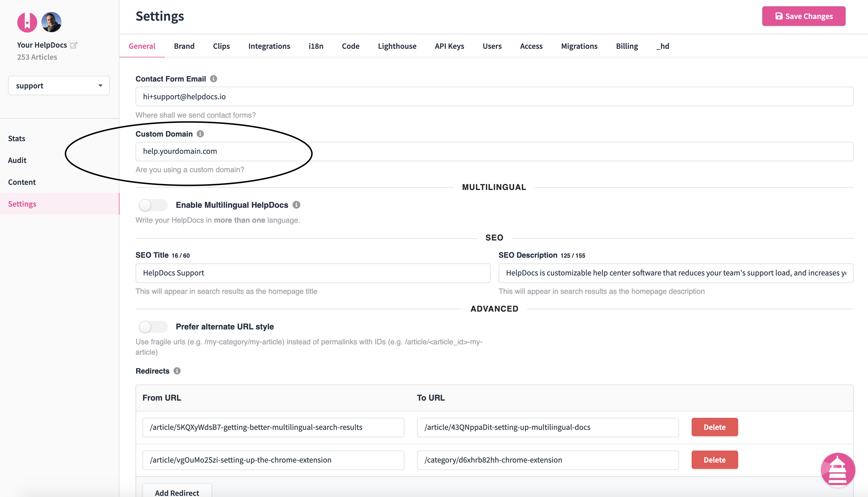
Task: Focus the Contact Form Email field
Action: pos(494,97)
